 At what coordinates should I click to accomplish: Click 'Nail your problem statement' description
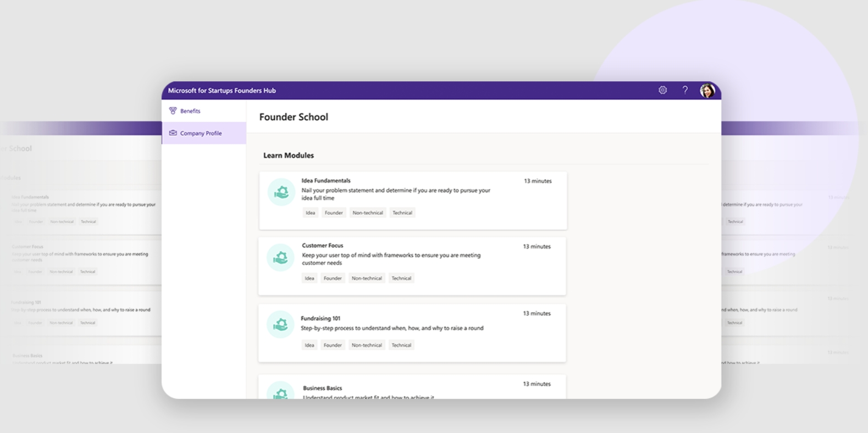point(396,194)
